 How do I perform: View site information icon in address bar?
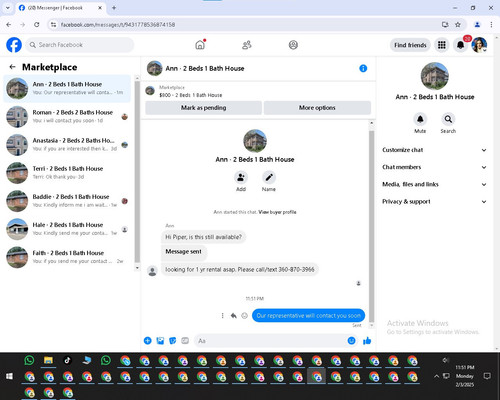coord(53,25)
